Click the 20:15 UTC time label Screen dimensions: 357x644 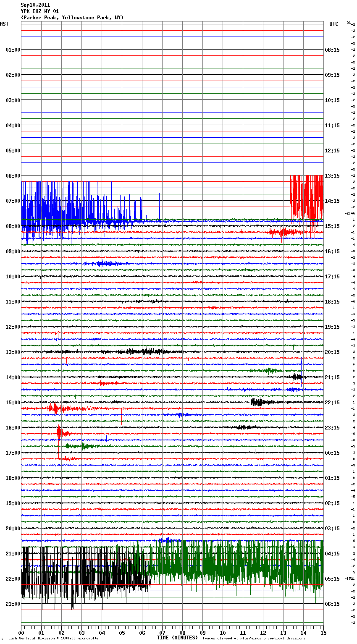pyautogui.click(x=332, y=352)
